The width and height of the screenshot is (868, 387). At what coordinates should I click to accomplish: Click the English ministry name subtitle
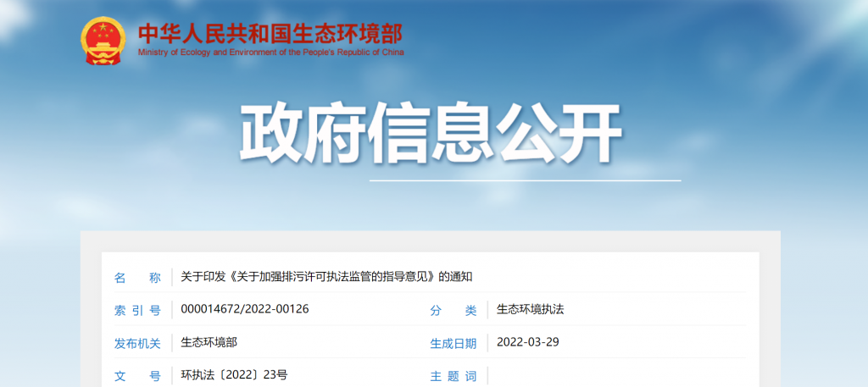coord(270,53)
